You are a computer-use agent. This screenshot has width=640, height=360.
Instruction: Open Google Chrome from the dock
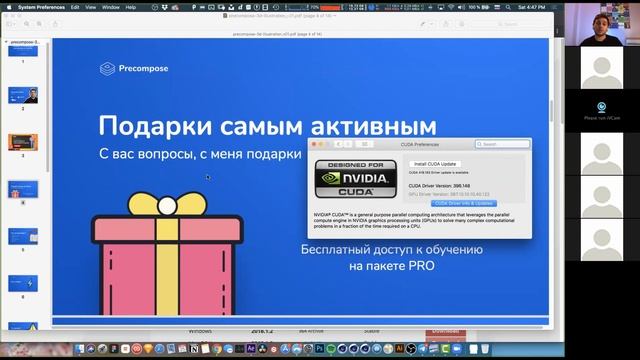click(x=216, y=349)
